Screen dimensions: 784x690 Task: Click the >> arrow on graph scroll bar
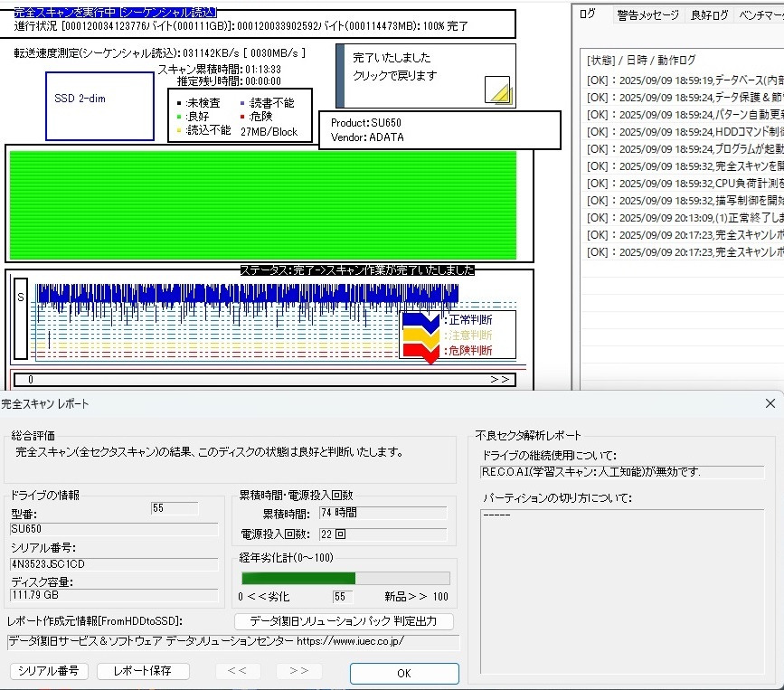[x=499, y=380]
